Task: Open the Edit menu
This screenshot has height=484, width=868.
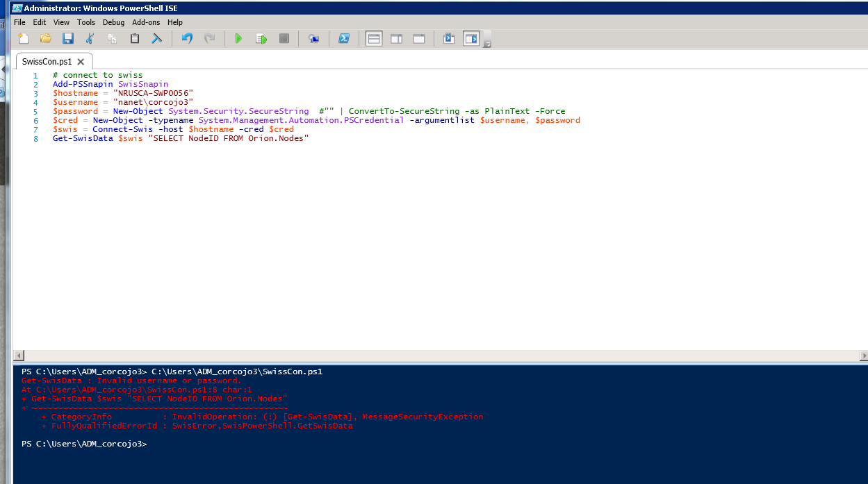Action: click(40, 22)
